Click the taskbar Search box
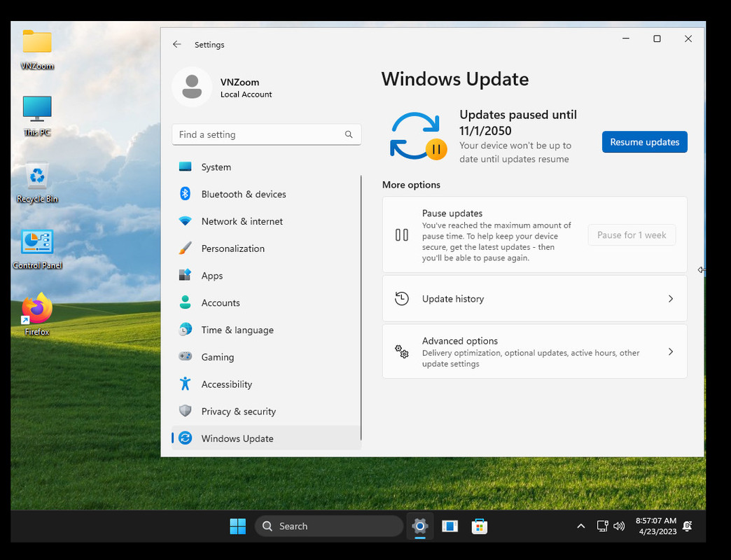Image resolution: width=731 pixels, height=560 pixels. 328,526
